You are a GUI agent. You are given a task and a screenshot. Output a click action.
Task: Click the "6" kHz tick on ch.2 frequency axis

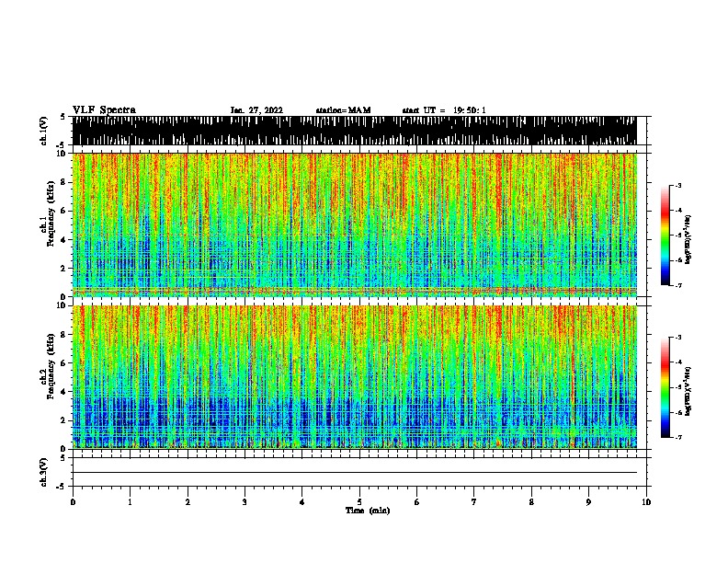click(x=64, y=363)
